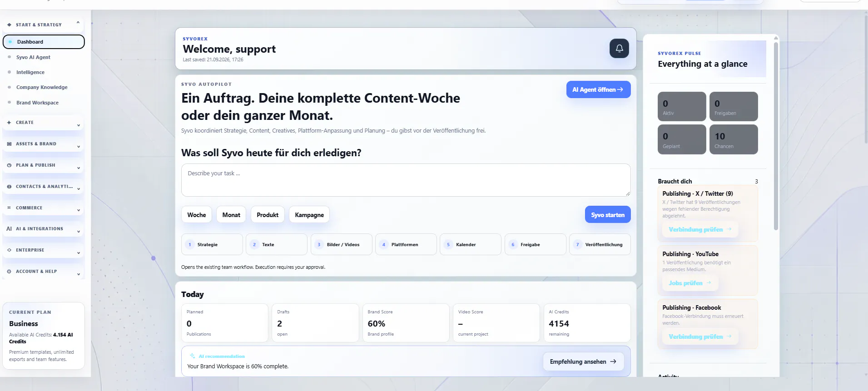The height and width of the screenshot is (391, 868).
Task: Select workflow step 1 Strategie
Action: [x=212, y=244]
